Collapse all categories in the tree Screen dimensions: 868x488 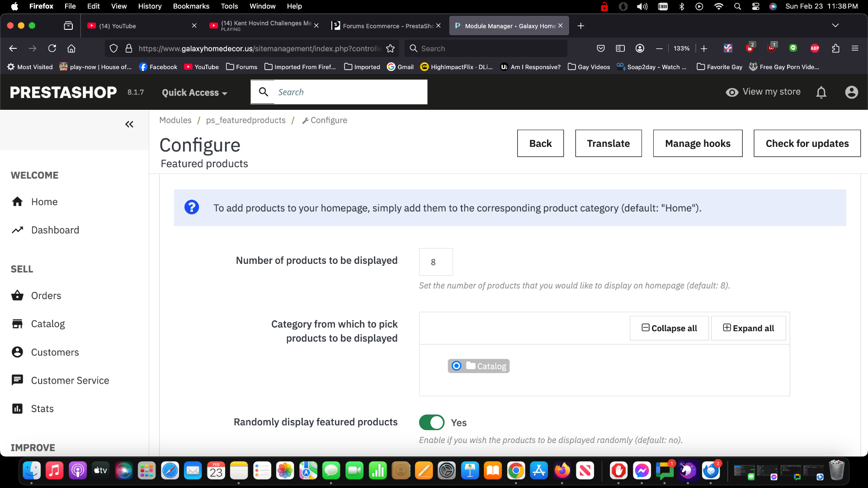tap(669, 328)
